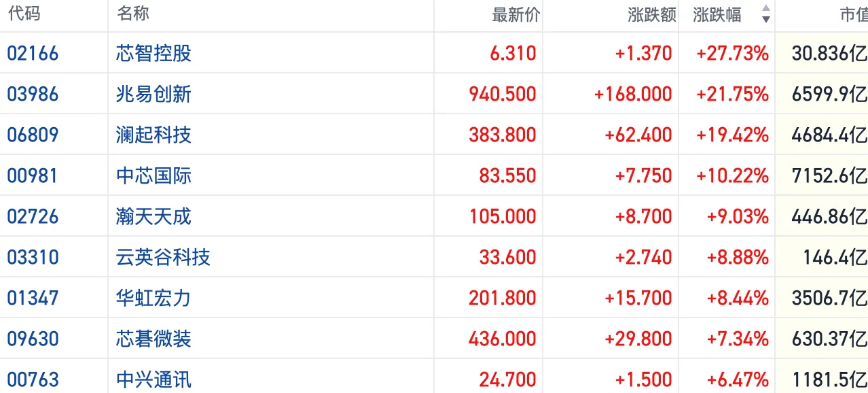The height and width of the screenshot is (393, 868).
Task: Open the 中芯国际 stock page
Action: coord(153,175)
